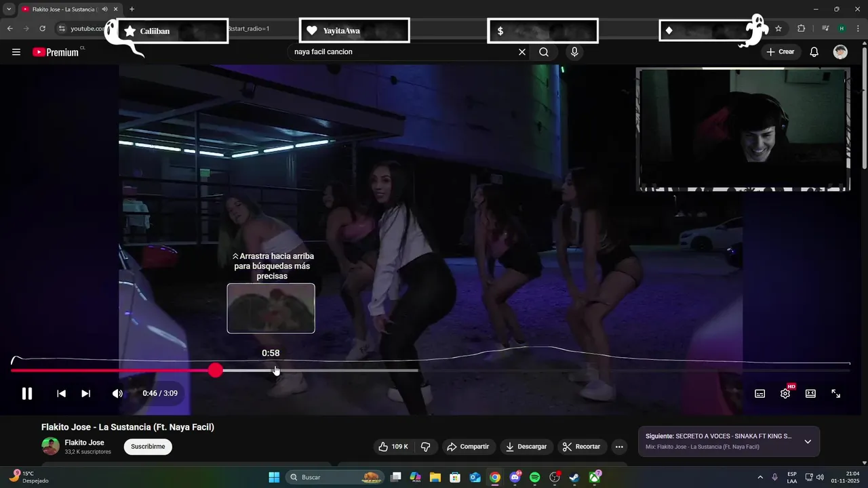The image size is (868, 488).
Task: Open Chrome tab search dropdown arrow
Action: (x=8, y=9)
